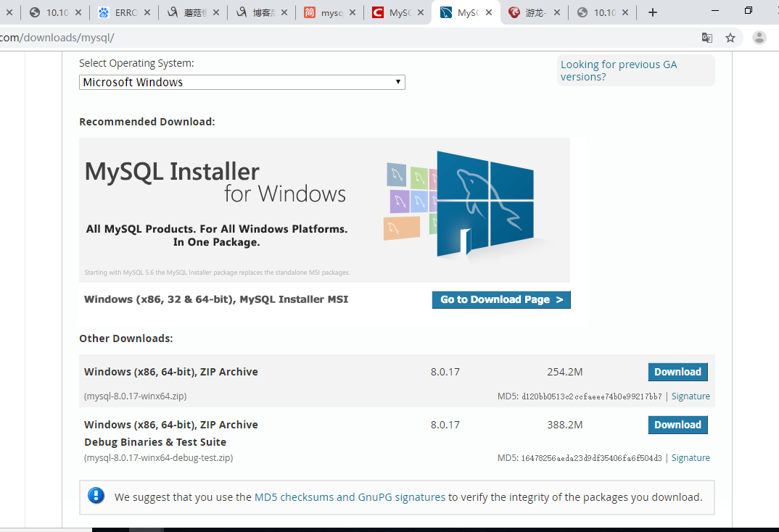This screenshot has width=779, height=532.
Task: Click Windows (x86, 32 & 64-bit), MySQL Installer MSI text
Action: point(216,299)
